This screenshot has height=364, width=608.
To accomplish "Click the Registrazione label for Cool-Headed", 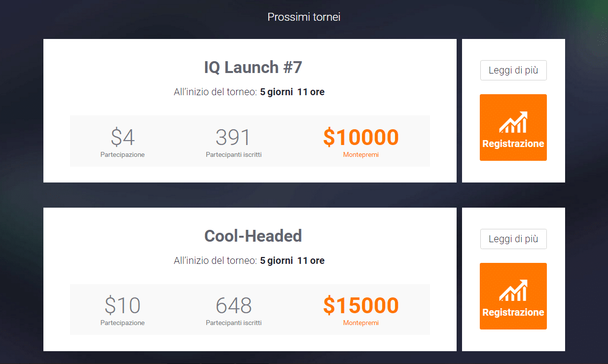I will pyautogui.click(x=513, y=313).
